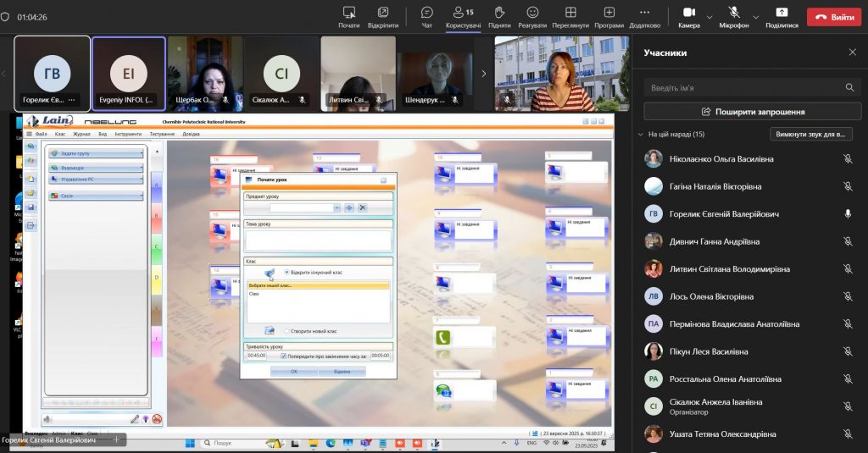Expand the Задати групу panel
The image size is (868, 453).
[x=96, y=153]
